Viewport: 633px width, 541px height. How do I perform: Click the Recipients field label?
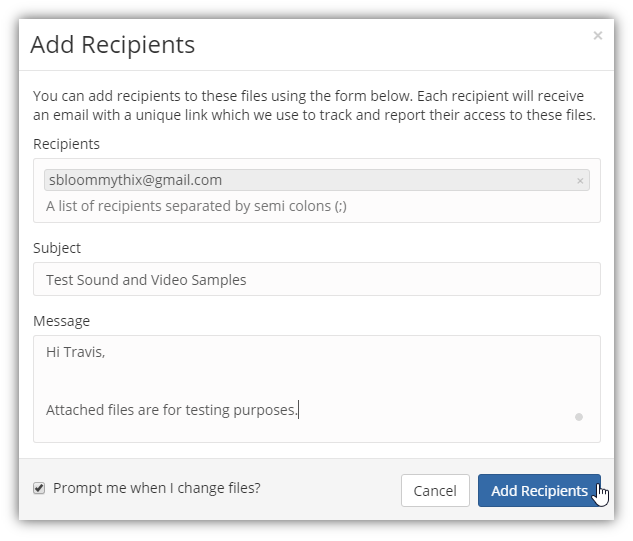[x=66, y=144]
